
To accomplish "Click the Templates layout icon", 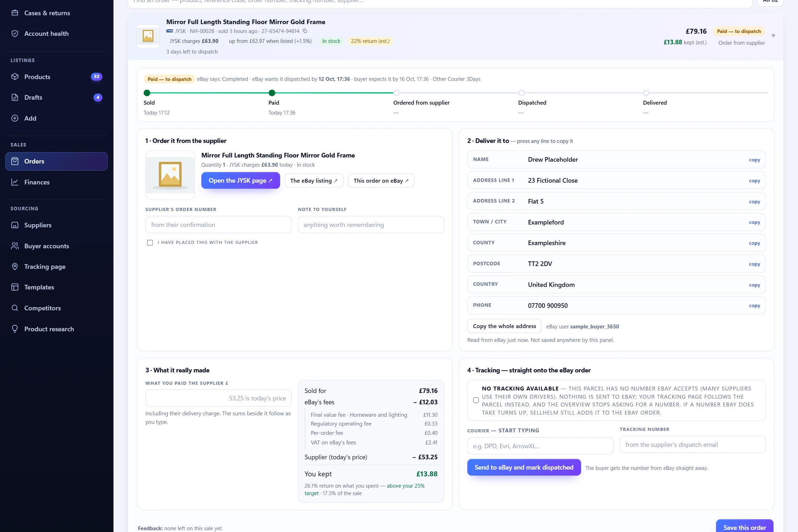I will point(15,287).
